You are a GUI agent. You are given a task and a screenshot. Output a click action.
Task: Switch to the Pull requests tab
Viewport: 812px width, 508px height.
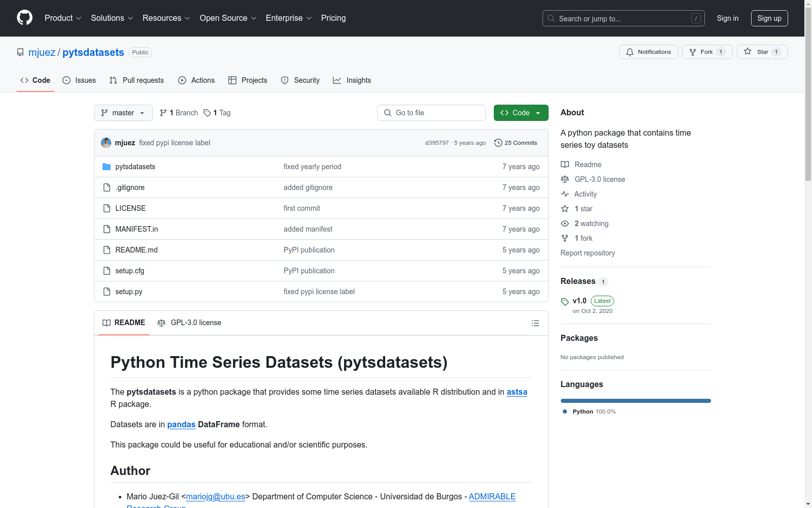click(137, 80)
